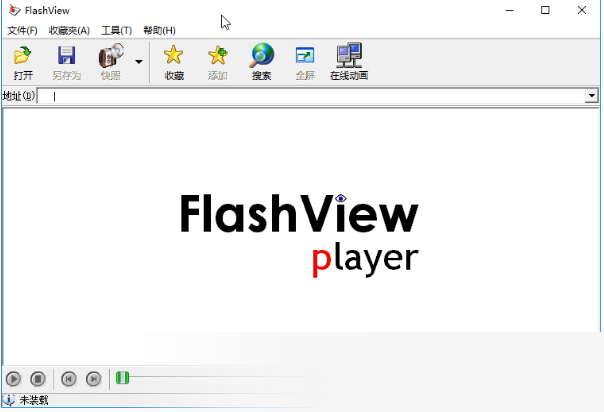Maximize the FlashView window
Screen dimensions: 604x412
545,10
